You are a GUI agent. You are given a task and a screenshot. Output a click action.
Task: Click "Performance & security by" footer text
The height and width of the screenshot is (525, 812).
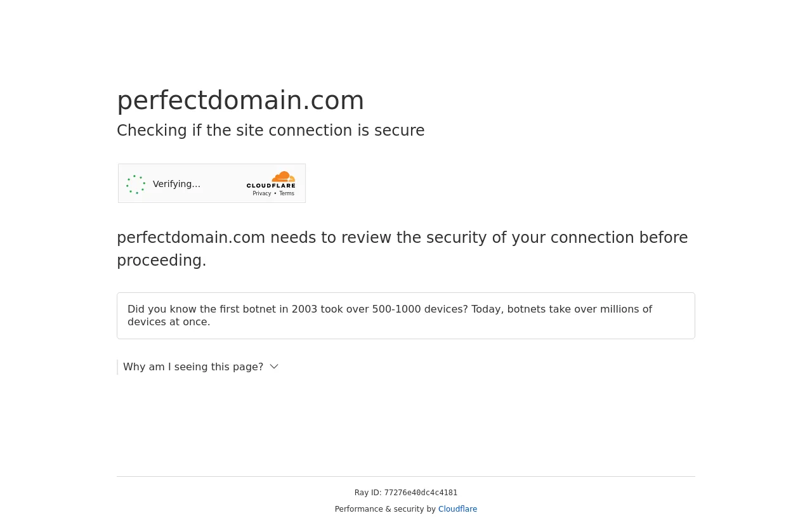coord(385,509)
